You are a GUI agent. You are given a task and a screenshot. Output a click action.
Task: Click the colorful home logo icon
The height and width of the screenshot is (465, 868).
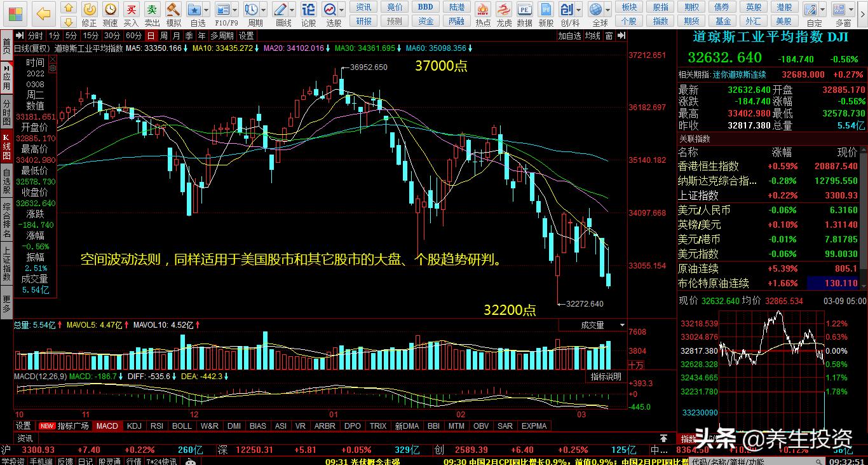click(15, 13)
